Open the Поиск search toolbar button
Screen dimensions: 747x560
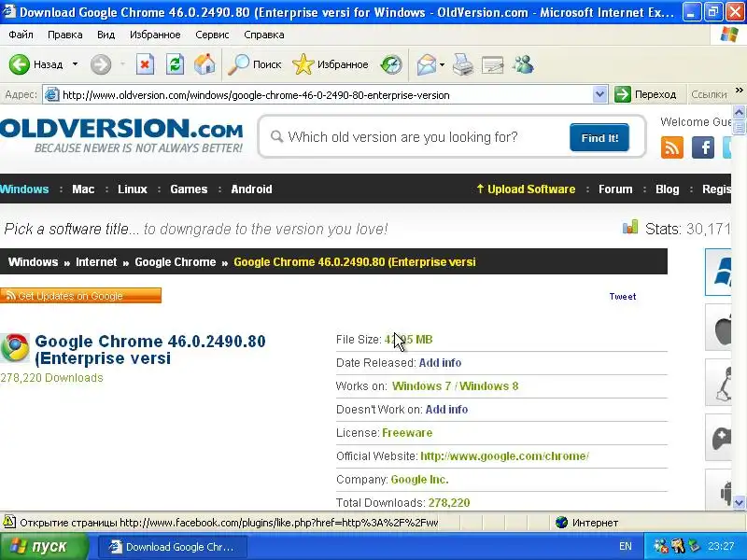254,64
